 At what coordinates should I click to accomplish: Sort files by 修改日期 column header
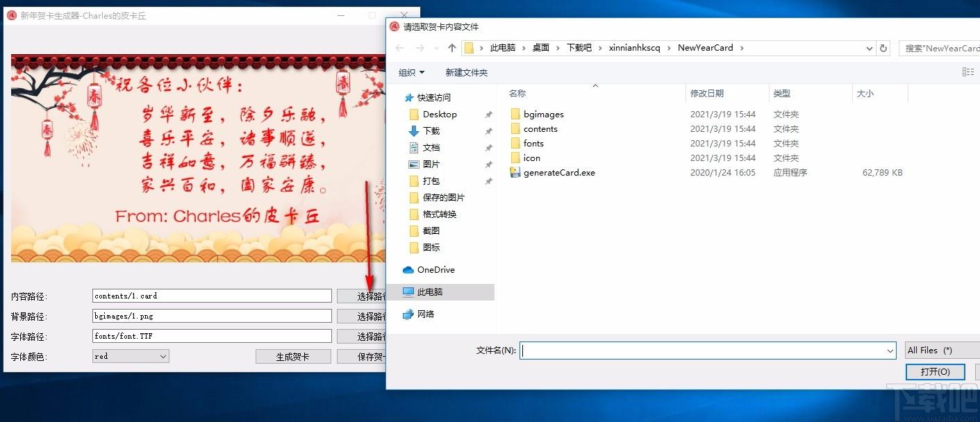[707, 93]
